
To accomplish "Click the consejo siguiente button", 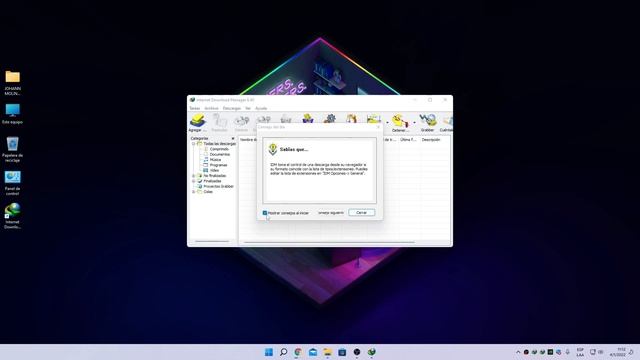I will 331,213.
